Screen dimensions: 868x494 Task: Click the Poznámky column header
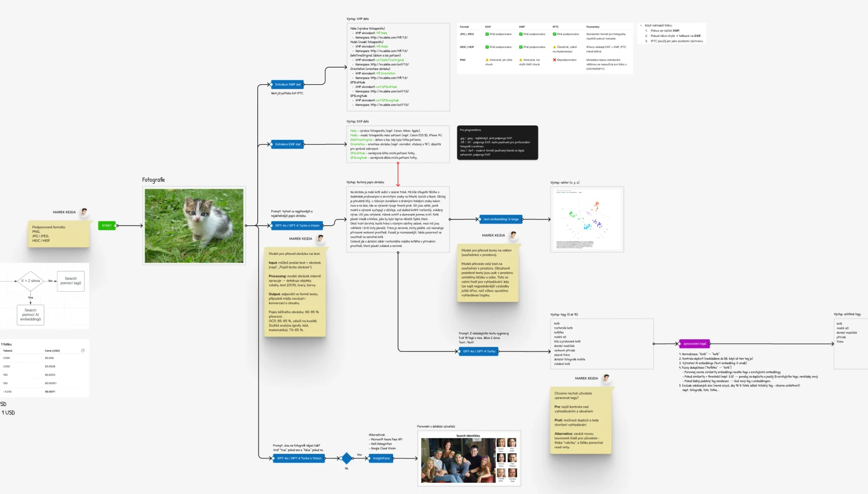(x=593, y=27)
